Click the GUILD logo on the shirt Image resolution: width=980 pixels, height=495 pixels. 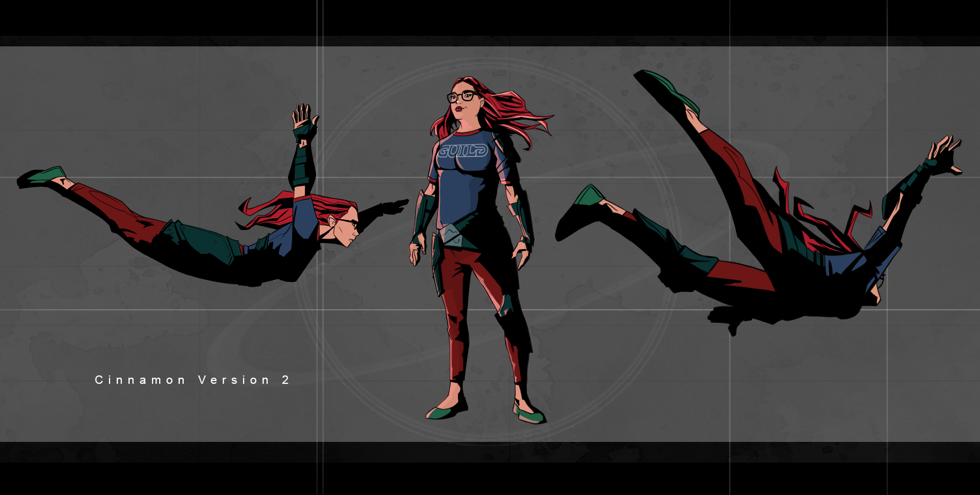pyautogui.click(x=463, y=151)
